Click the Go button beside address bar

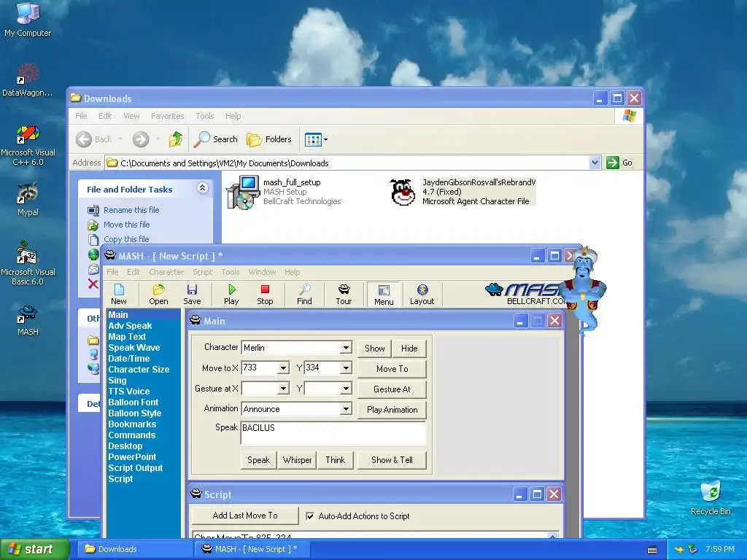point(619,163)
